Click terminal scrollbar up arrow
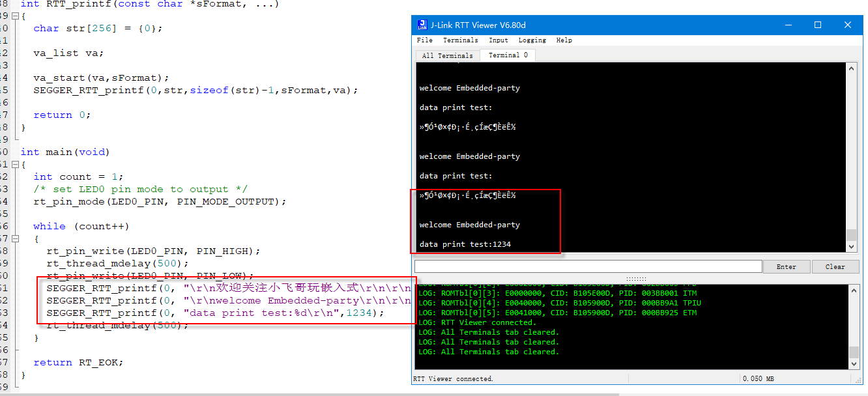This screenshot has height=396, width=868. tap(851, 68)
